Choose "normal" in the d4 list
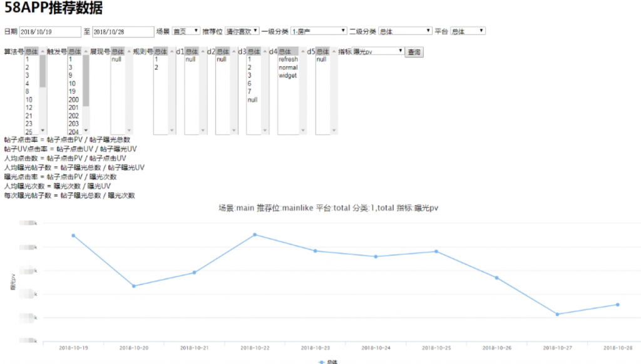The height and width of the screenshot is (364, 641). tap(288, 68)
